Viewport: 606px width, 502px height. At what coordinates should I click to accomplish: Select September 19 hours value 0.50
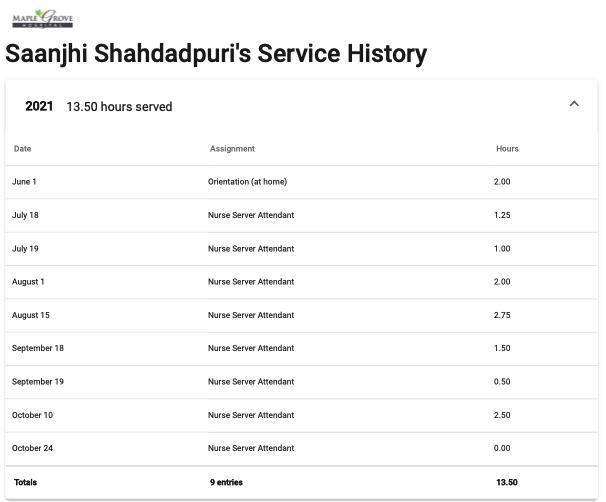click(x=502, y=382)
